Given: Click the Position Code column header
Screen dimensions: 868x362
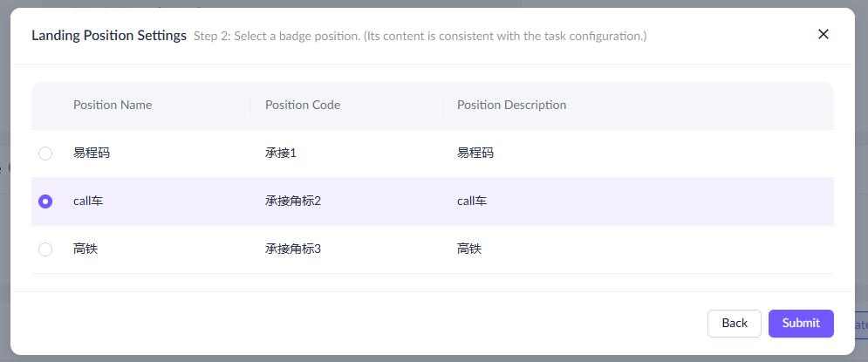Looking at the screenshot, I should coord(303,106).
